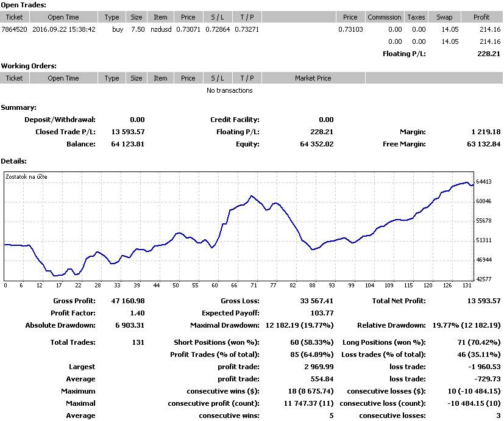
Task: Select the Balance value 64 123.81
Action: pyautogui.click(x=127, y=144)
